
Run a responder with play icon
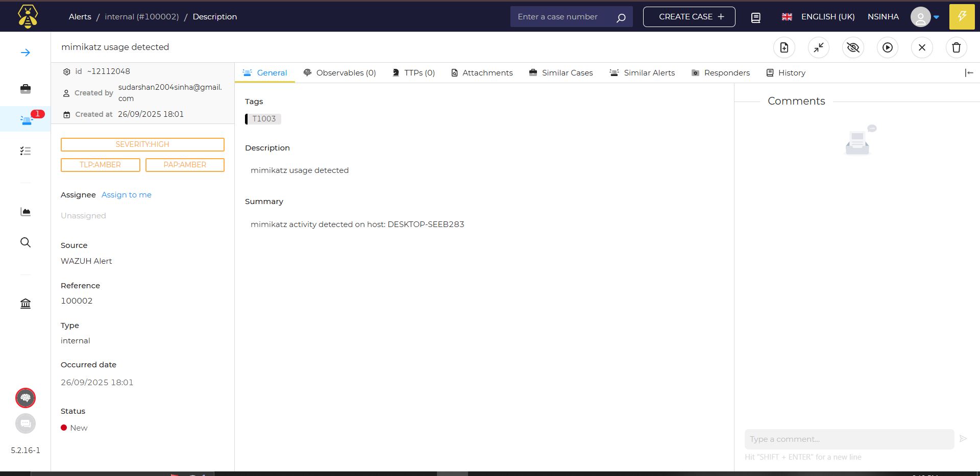[x=888, y=47]
